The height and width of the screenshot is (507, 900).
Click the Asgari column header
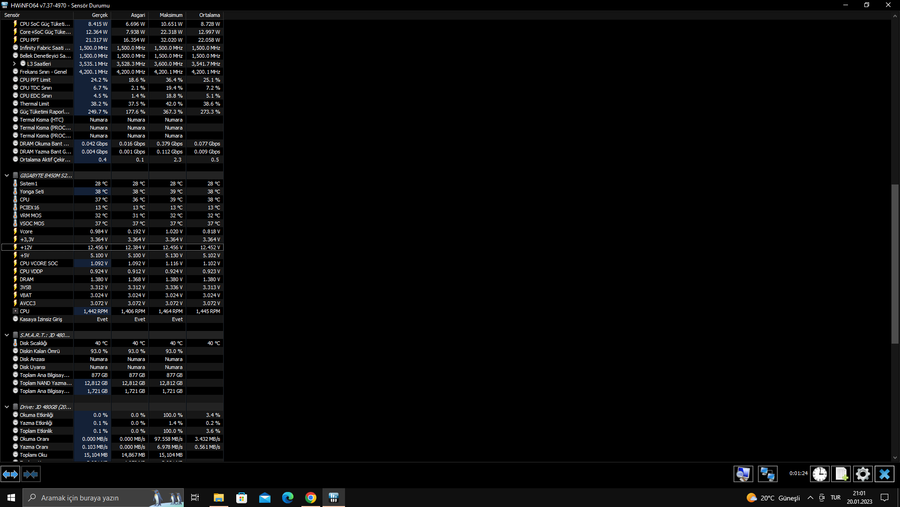(130, 15)
